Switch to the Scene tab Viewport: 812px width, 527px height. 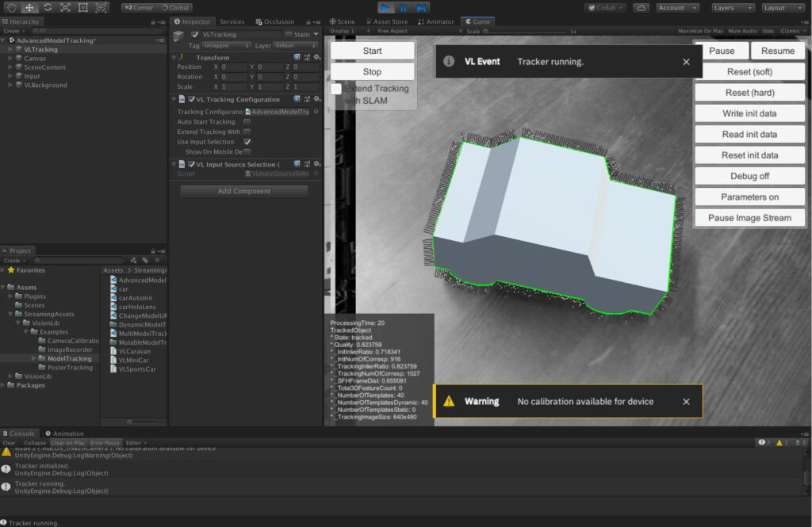tap(343, 21)
